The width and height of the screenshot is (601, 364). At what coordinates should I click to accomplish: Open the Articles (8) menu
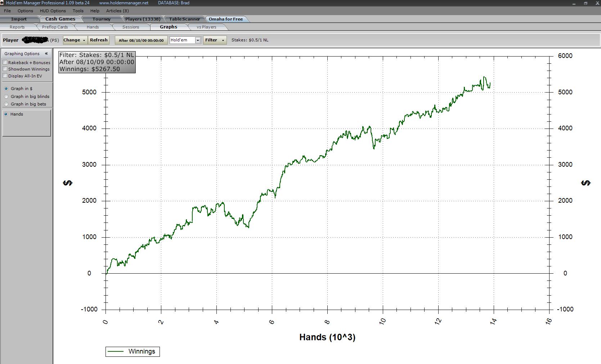click(x=117, y=11)
